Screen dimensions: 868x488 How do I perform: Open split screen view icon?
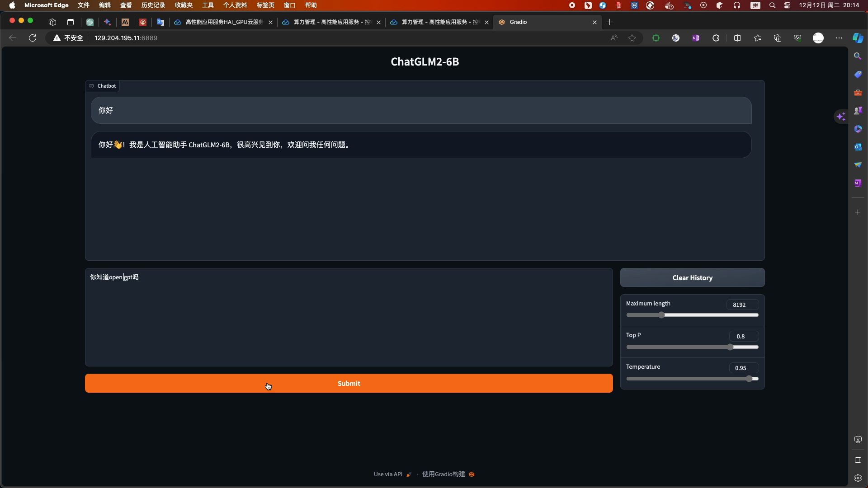click(x=737, y=38)
